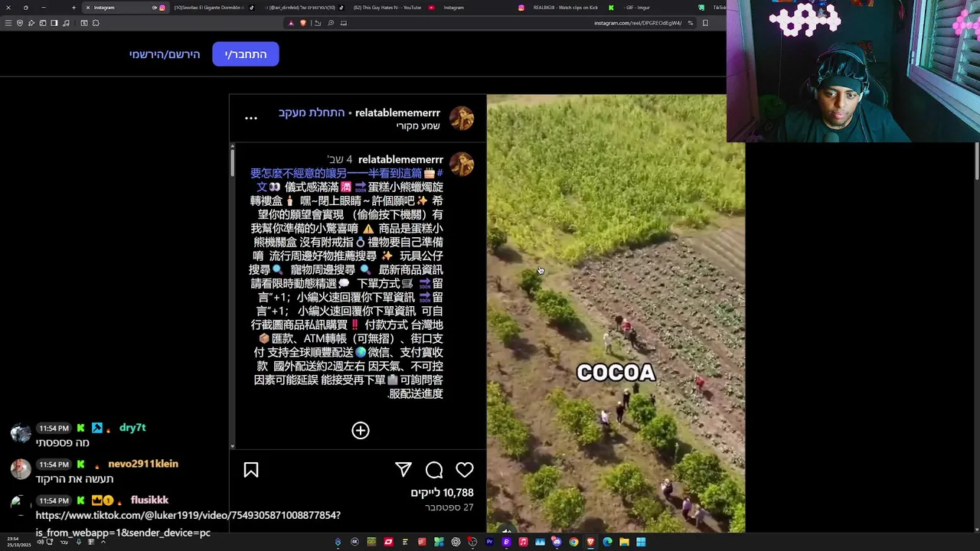Open relatablememerrr avatar beside the caption

coord(462,165)
